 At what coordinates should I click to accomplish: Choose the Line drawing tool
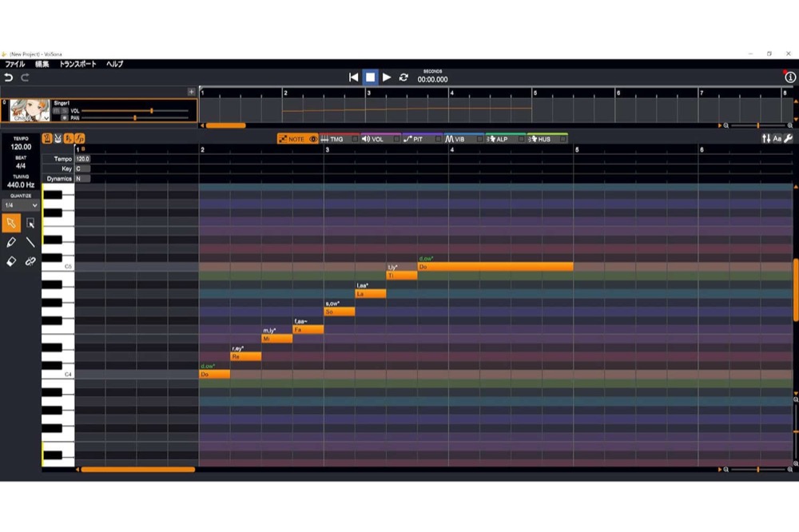tap(30, 242)
